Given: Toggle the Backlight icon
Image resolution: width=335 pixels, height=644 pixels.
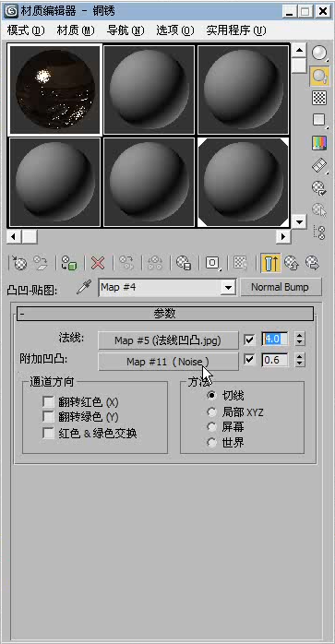Looking at the screenshot, I should pyautogui.click(x=319, y=76).
